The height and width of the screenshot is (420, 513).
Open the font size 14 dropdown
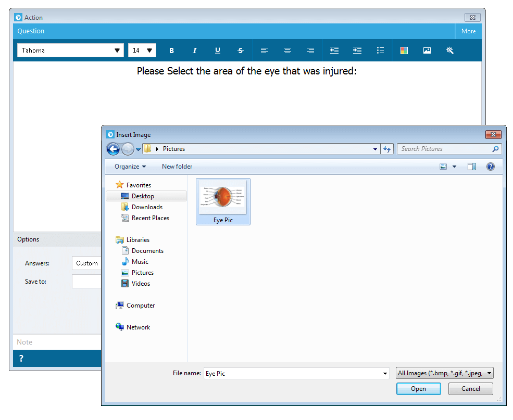point(142,50)
